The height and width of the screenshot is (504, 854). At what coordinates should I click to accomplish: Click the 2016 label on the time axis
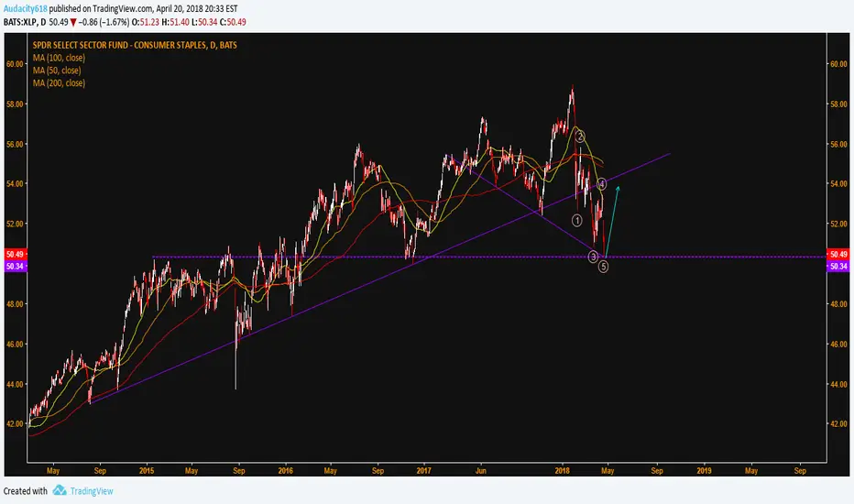coord(285,471)
